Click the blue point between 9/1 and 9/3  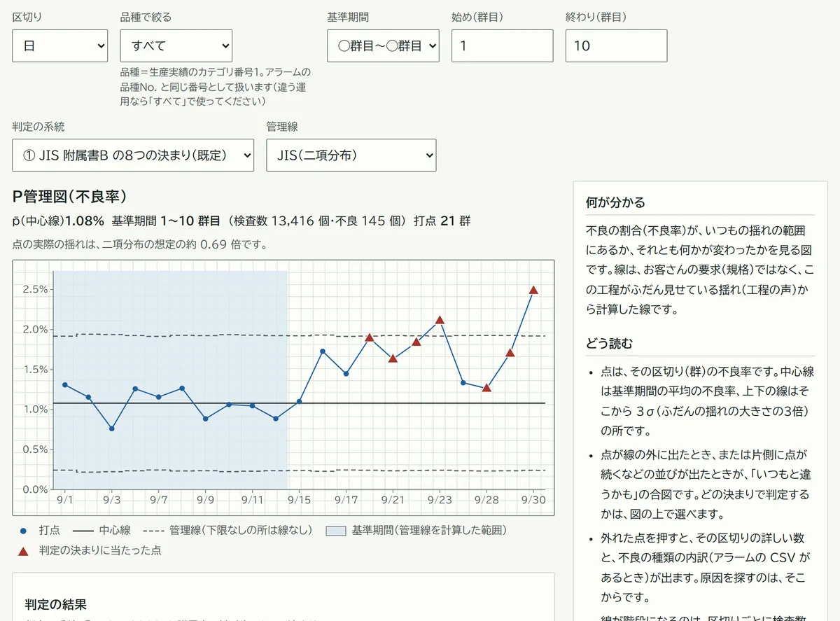coord(88,397)
